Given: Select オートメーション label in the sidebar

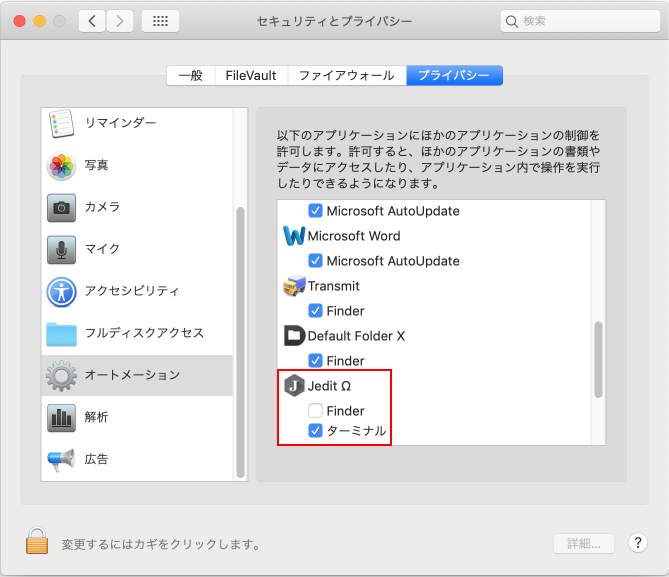Looking at the screenshot, I should coord(132,375).
